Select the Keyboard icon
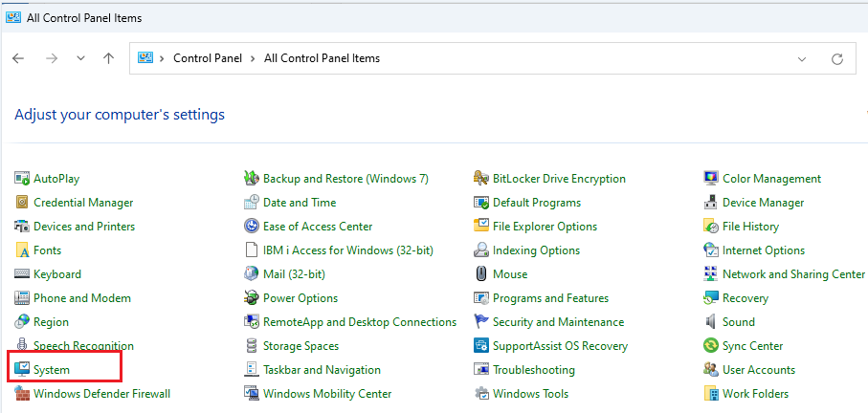Viewport: 868px width, 413px height. tap(22, 273)
